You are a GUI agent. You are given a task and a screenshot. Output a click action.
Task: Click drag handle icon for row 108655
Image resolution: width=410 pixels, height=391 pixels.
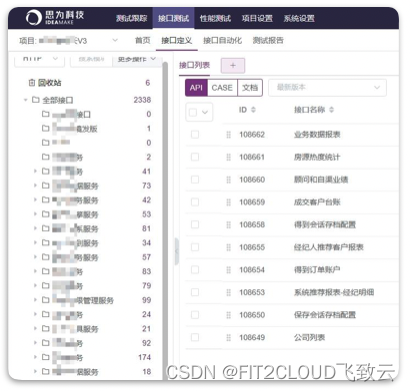click(228, 247)
